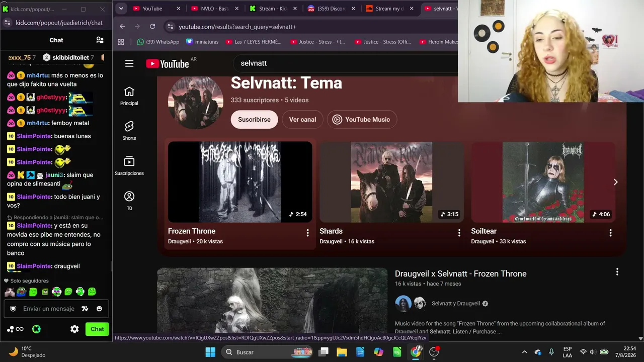Select the pepe frog emote in quick emotes

[21, 291]
